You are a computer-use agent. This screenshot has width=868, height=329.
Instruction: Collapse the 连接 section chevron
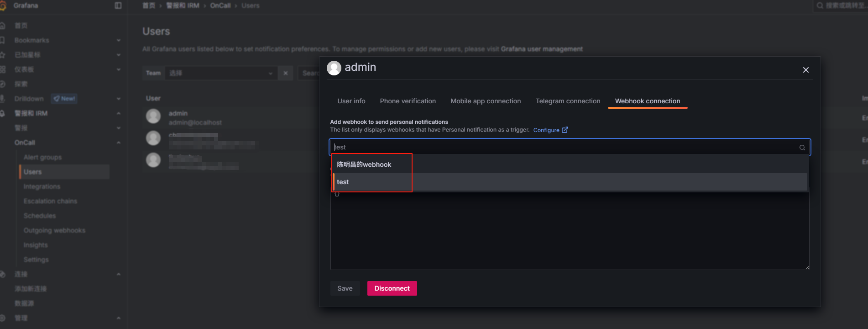click(x=119, y=274)
